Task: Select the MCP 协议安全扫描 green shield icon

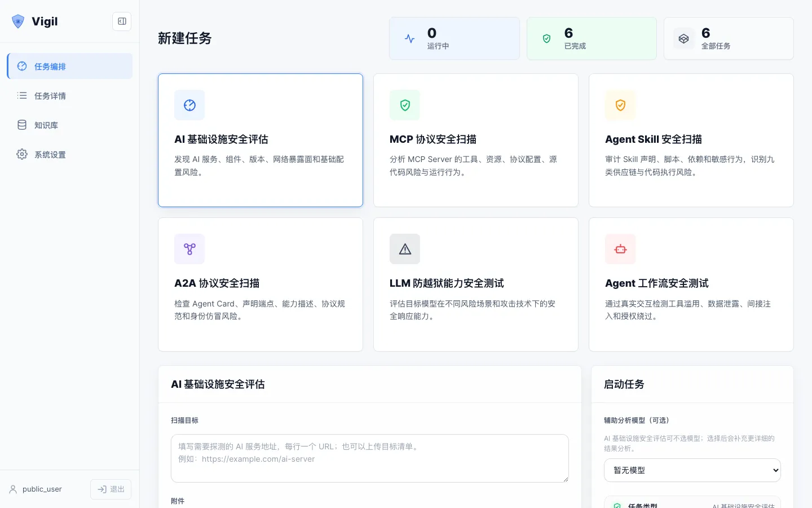Action: coord(405,105)
